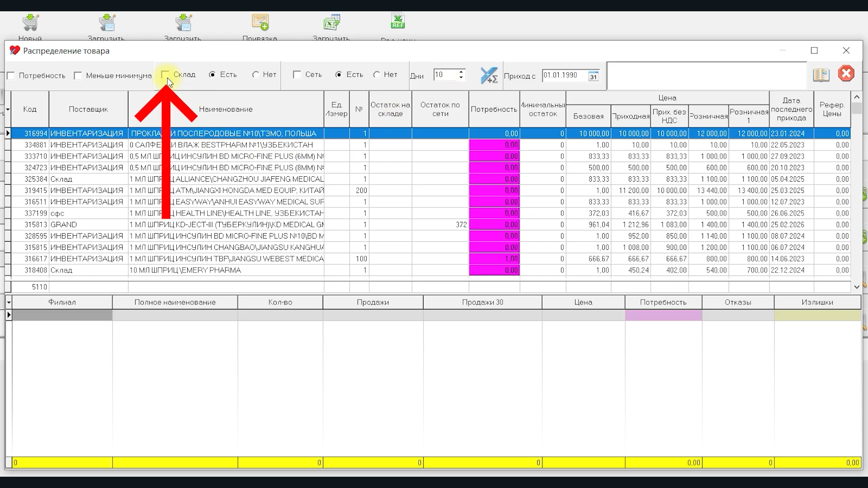Click the Продажи 30 column header

[482, 302]
